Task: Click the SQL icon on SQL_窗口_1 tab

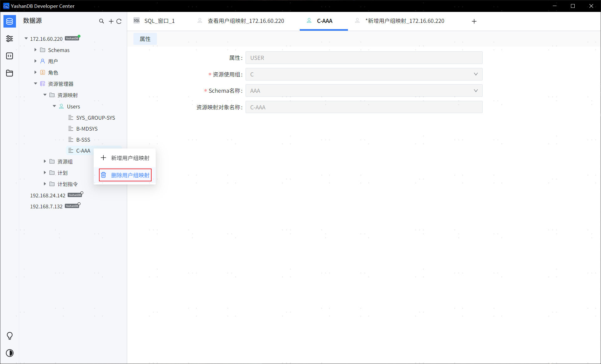Action: click(x=137, y=21)
